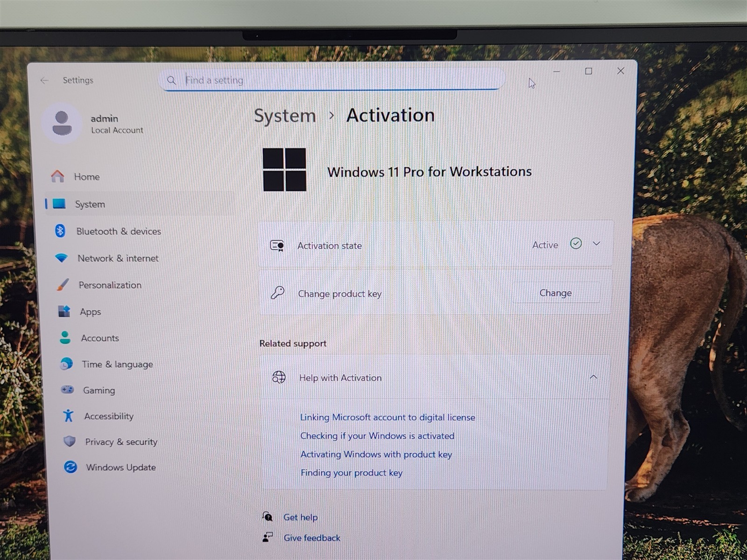Click the Home house icon

coord(57,176)
